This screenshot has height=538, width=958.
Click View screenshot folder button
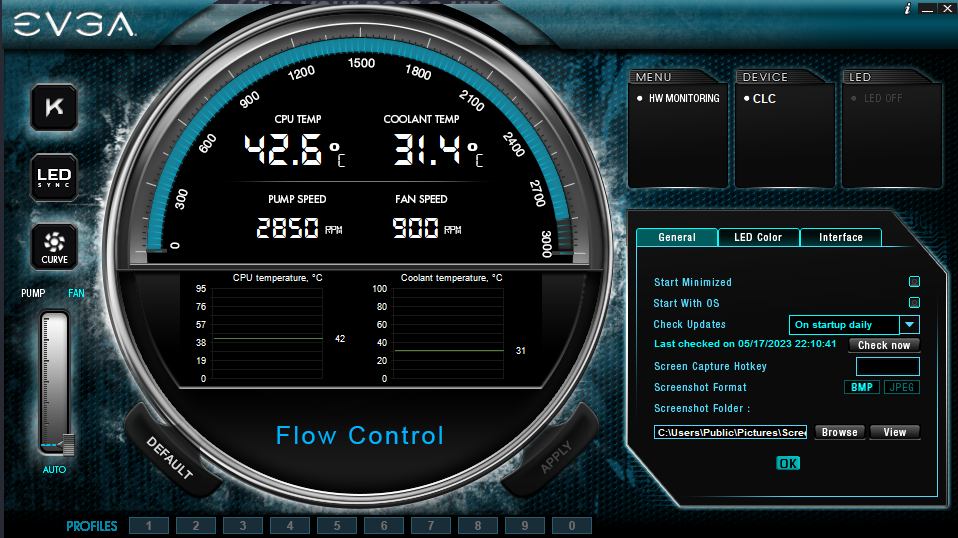coord(894,432)
